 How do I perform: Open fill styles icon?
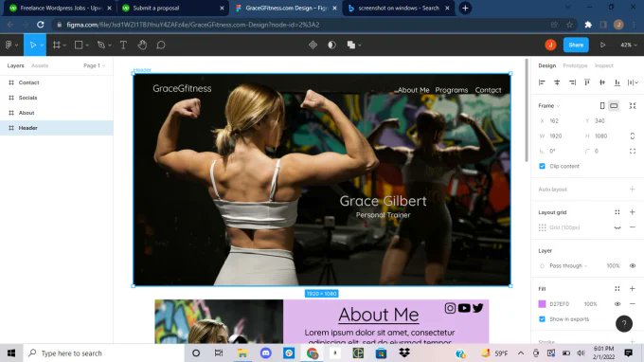coord(617,288)
